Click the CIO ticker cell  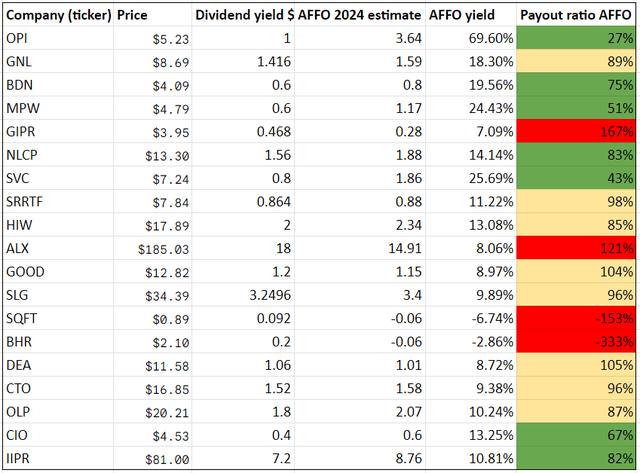[58, 435]
